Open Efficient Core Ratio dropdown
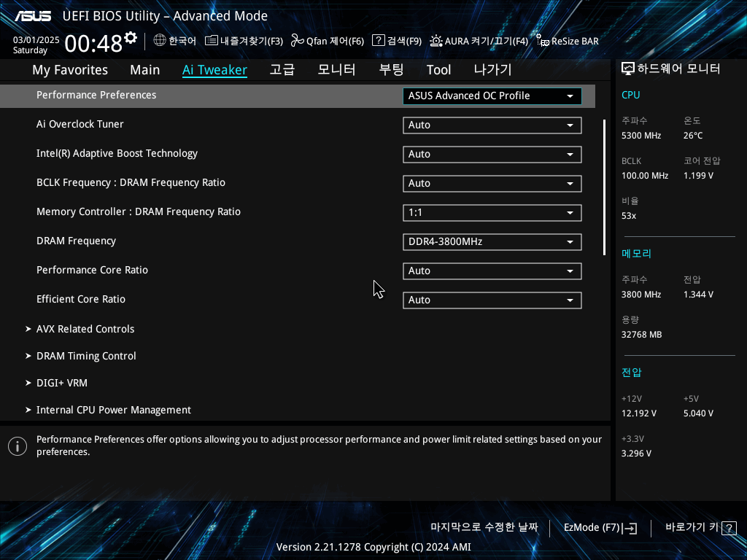Image resolution: width=747 pixels, height=560 pixels. (492, 300)
